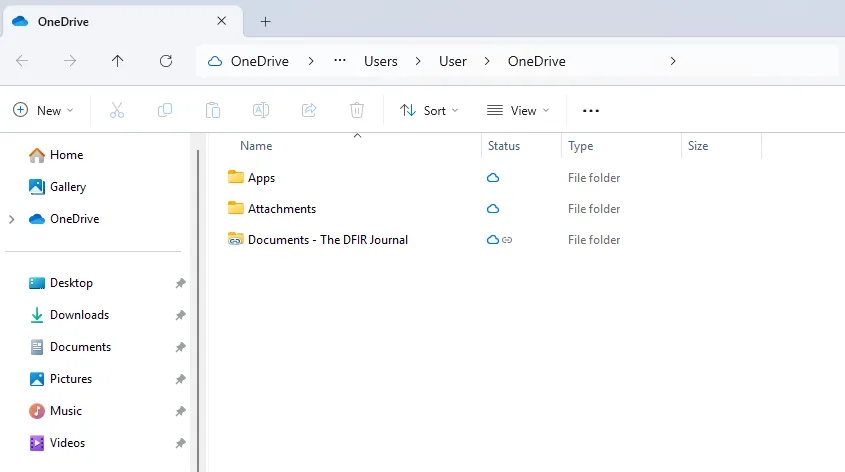
Task: Expand chevron after OneDrive root breadcrumb
Action: pyautogui.click(x=311, y=61)
